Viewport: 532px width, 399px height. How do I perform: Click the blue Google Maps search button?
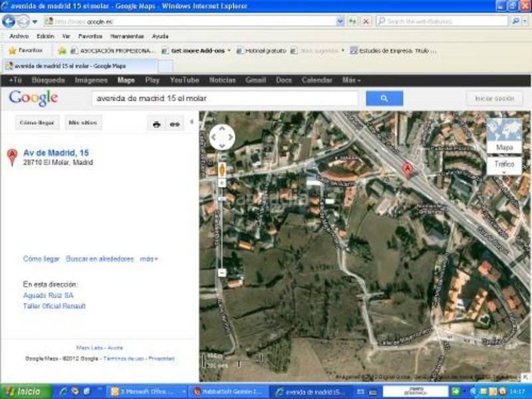pos(384,98)
